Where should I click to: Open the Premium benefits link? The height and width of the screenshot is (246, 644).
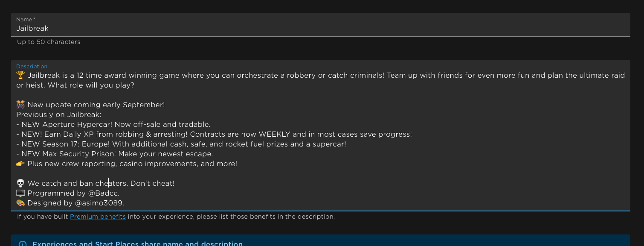[x=98, y=217]
